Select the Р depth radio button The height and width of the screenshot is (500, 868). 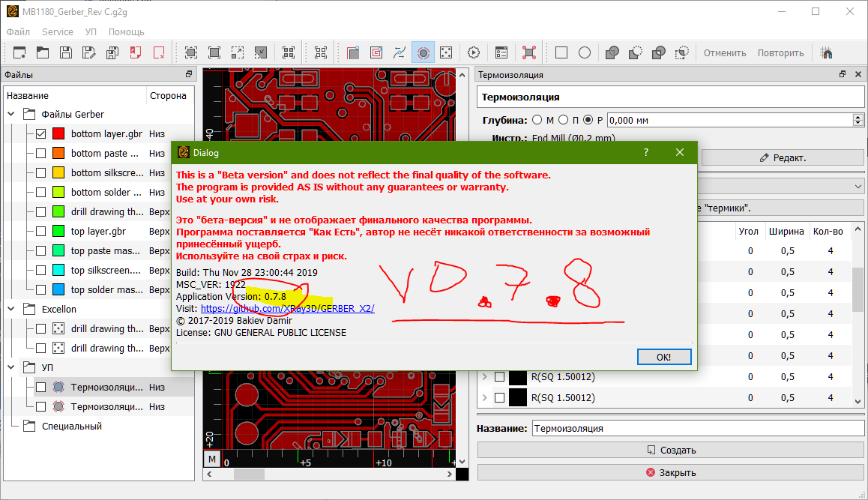[588, 120]
